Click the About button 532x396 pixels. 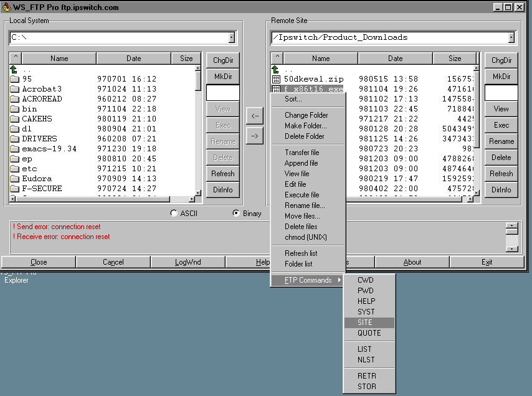(412, 262)
